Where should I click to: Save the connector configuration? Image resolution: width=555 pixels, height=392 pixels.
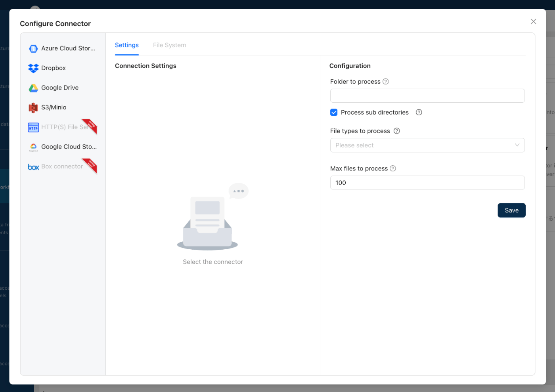[511, 210]
